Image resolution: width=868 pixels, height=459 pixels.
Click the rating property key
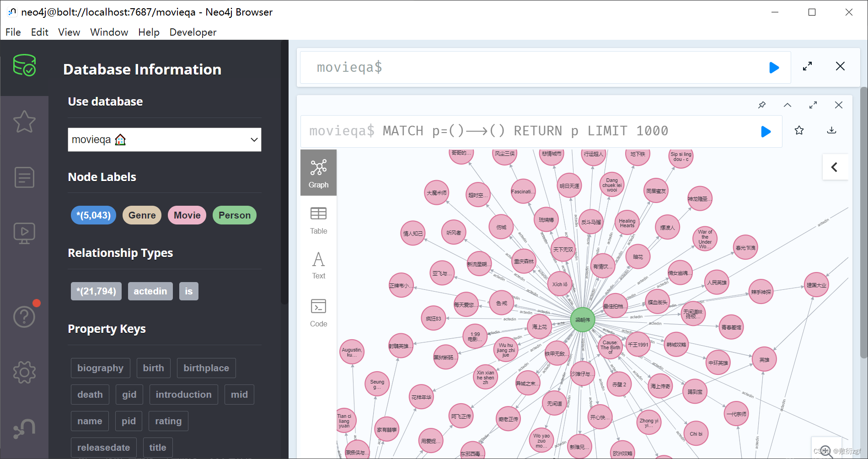point(168,421)
